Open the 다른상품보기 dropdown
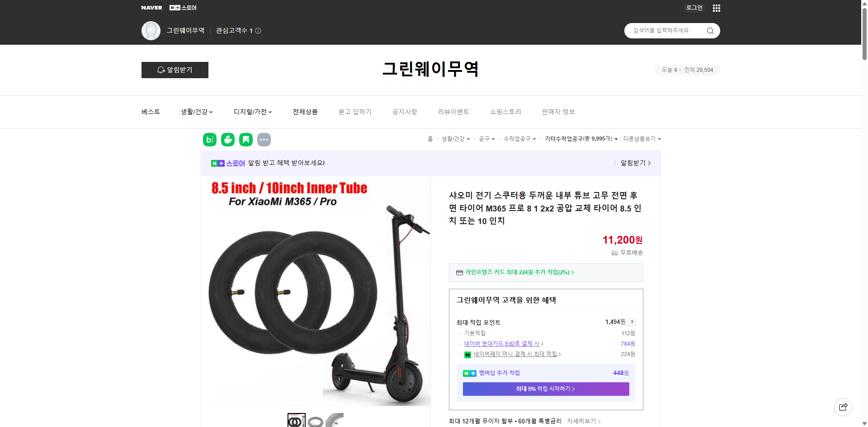This screenshot has height=427, width=868. point(642,139)
